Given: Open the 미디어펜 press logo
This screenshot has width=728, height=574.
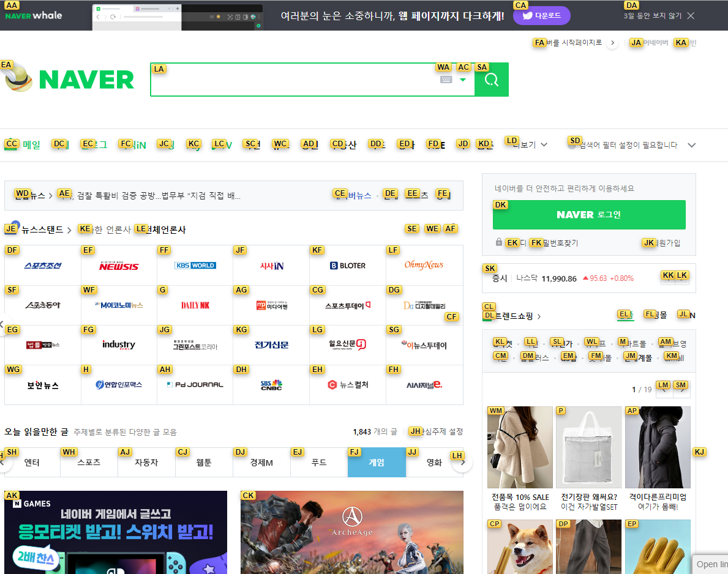Looking at the screenshot, I should click(x=271, y=305).
